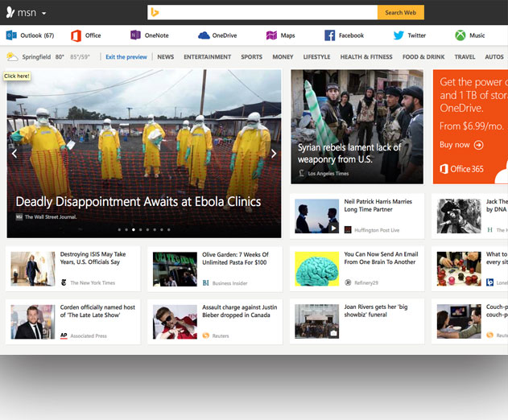Click the weather sun-cloud icon
The height and width of the screenshot is (420, 508).
12,56
